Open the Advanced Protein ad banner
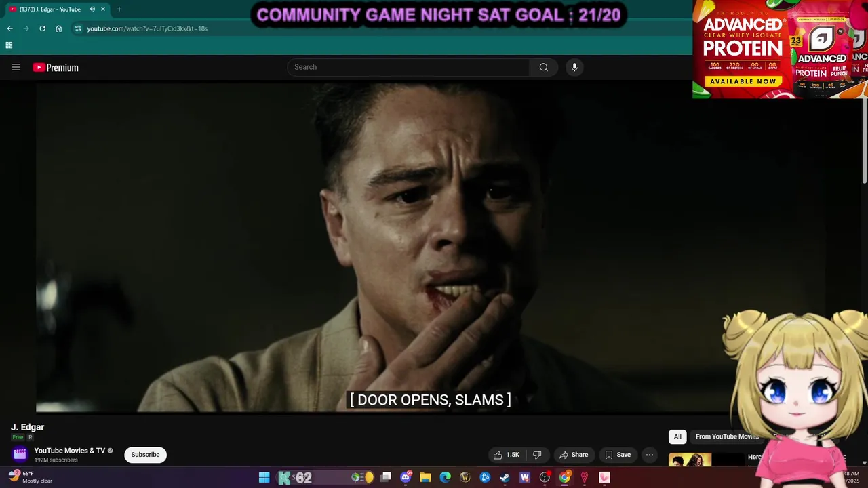Viewport: 868px width, 488px height. pyautogui.click(x=780, y=49)
